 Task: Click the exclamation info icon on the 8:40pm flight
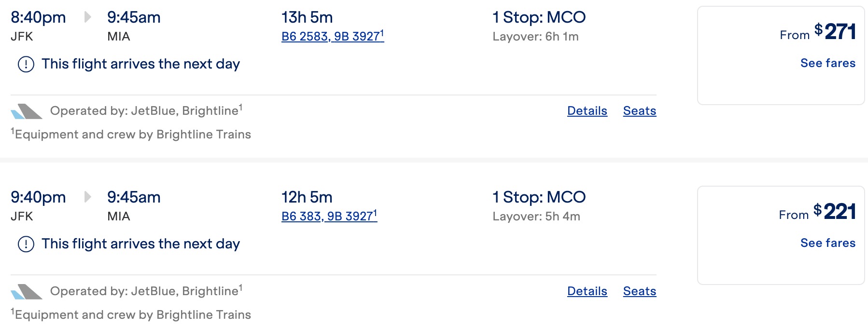coord(26,64)
